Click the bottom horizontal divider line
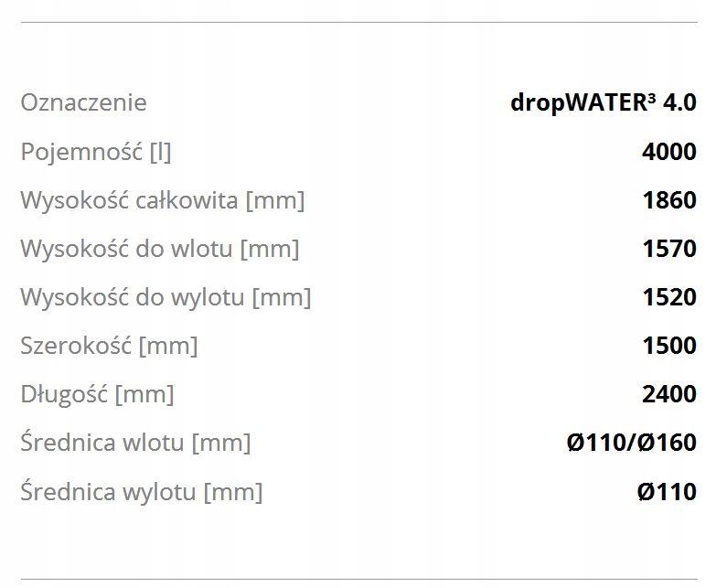 coord(358,578)
